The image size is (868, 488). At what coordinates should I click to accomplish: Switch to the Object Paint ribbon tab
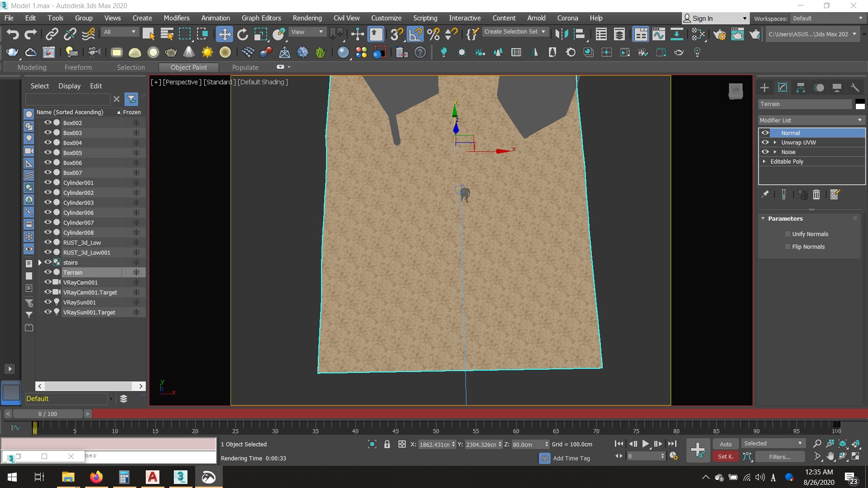click(x=189, y=67)
